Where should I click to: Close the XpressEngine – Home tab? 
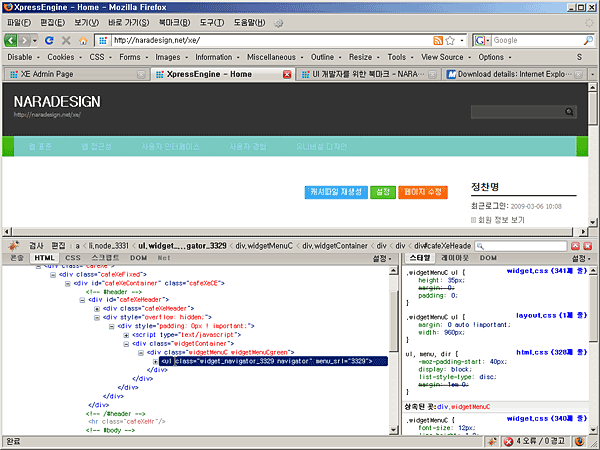[x=287, y=74]
